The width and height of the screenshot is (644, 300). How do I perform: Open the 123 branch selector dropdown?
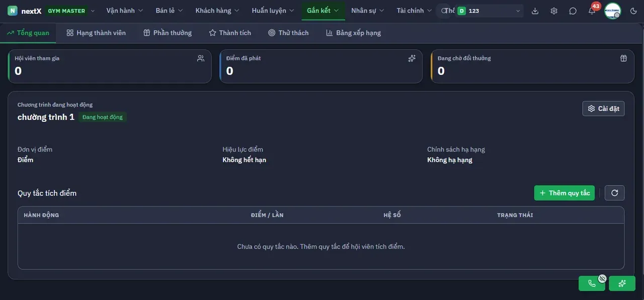pyautogui.click(x=489, y=11)
